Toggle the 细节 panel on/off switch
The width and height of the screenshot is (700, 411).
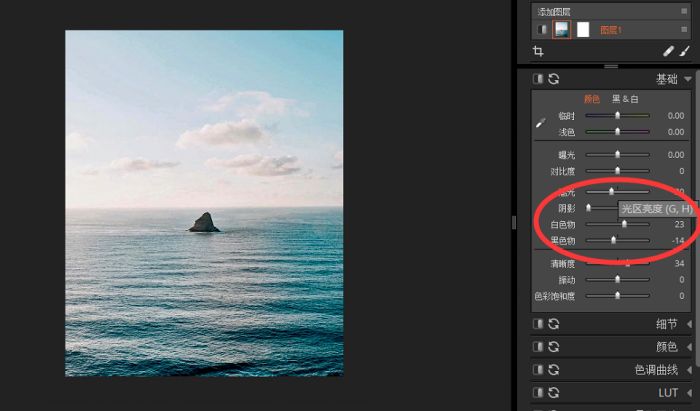click(539, 324)
